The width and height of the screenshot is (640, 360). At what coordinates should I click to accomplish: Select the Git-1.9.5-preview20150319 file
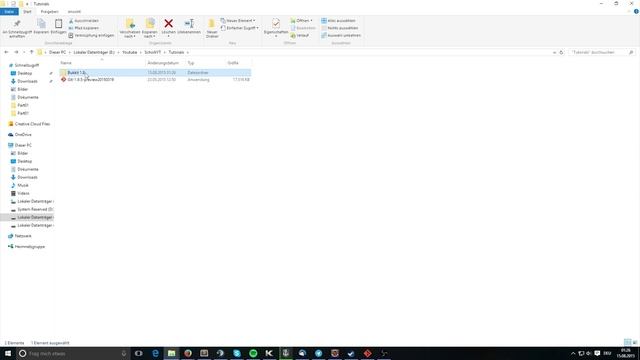point(155,80)
